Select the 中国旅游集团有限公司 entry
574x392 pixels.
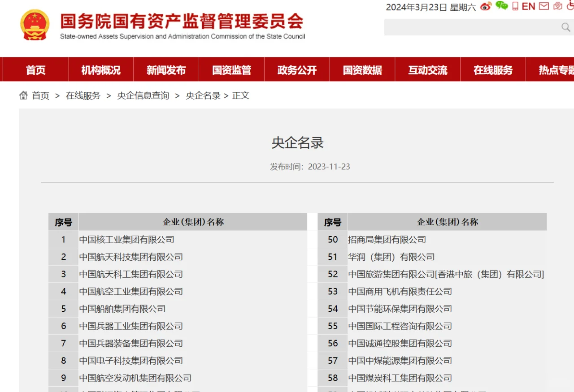[446, 274]
